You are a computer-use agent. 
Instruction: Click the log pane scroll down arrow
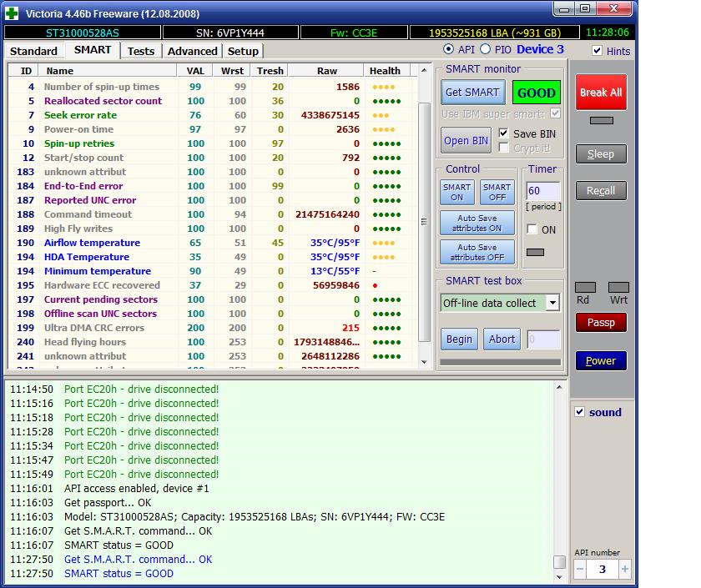[x=559, y=577]
